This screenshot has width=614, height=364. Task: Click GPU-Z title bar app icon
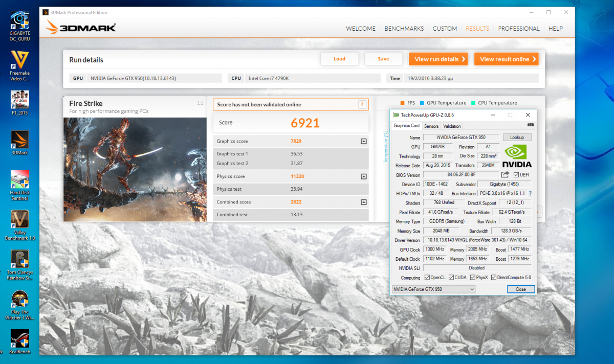(396, 115)
